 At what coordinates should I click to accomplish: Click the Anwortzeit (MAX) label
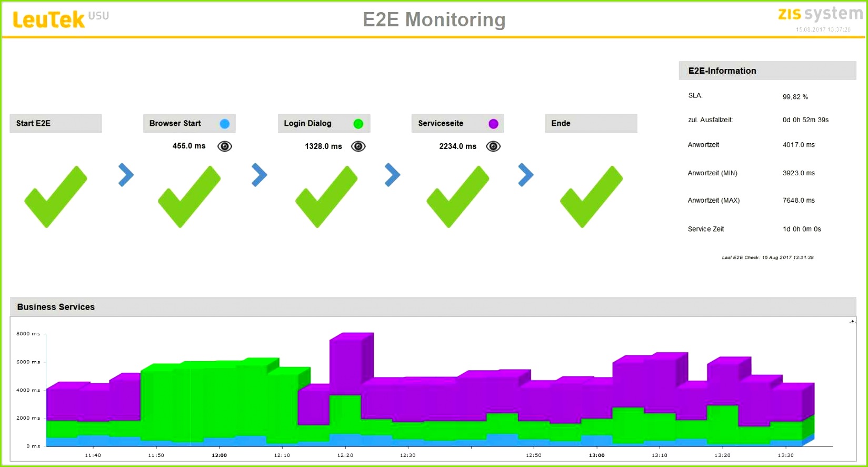(x=714, y=201)
